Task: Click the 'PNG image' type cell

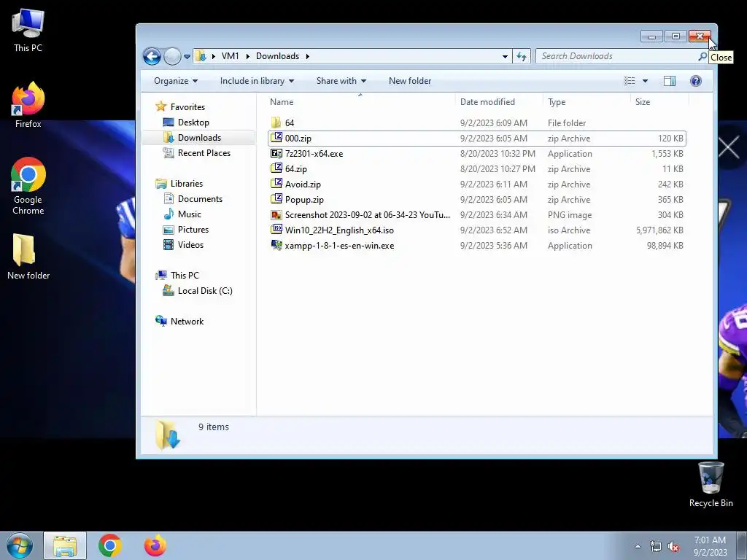Action: pos(570,215)
